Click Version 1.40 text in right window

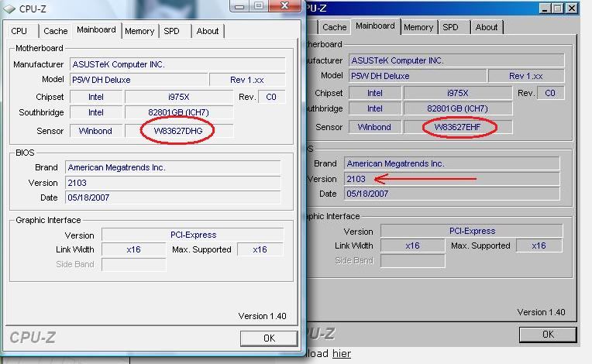click(x=542, y=312)
